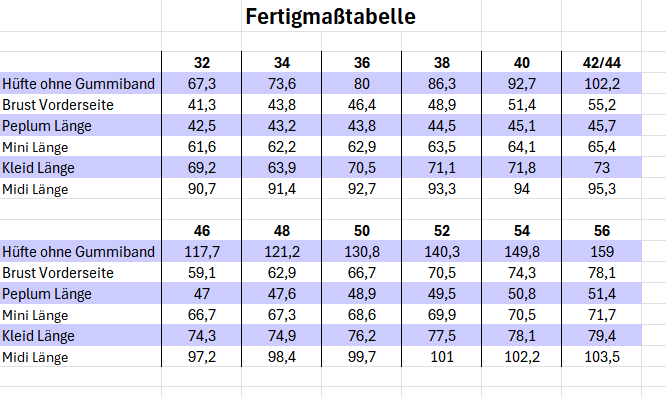
Task: Click the Mini Länge value 61,6
Action: 202,147
